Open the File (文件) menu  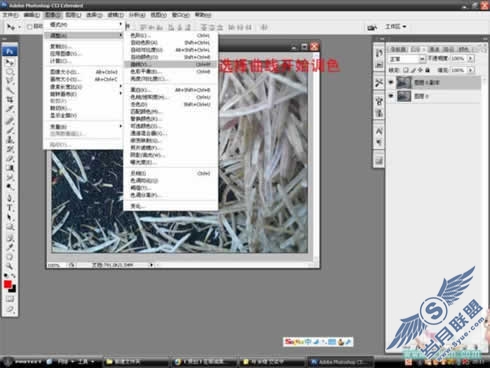(x=10, y=15)
